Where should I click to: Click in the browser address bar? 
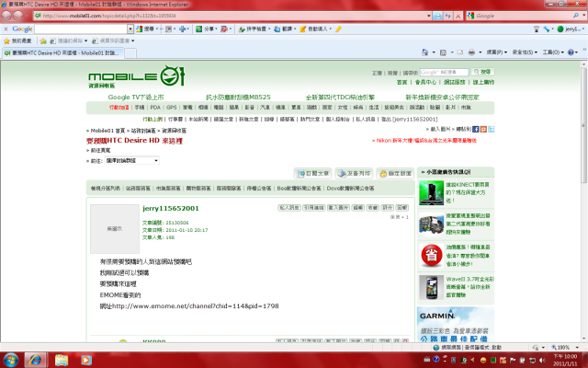(x=232, y=16)
